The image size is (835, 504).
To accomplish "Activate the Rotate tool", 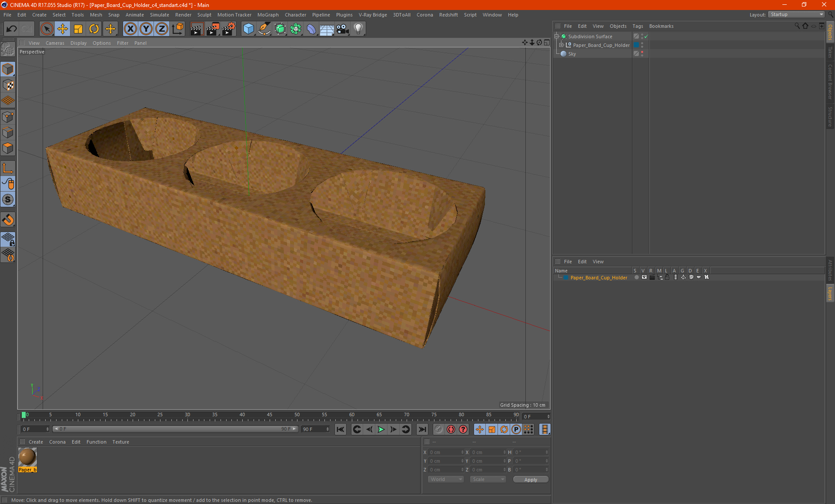I will pyautogui.click(x=94, y=29).
